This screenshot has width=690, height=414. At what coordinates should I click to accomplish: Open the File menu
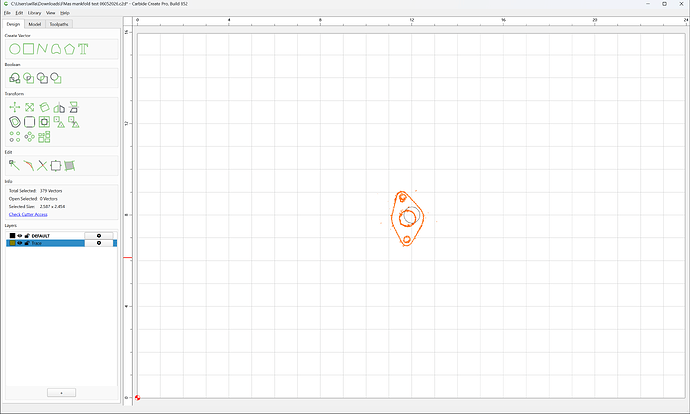tap(7, 13)
